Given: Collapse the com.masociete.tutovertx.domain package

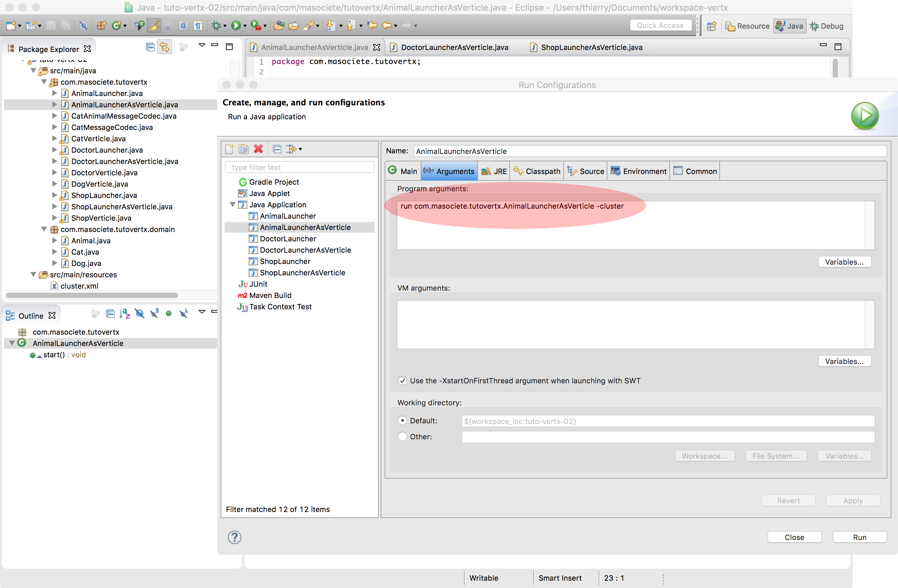Looking at the screenshot, I should 44,229.
